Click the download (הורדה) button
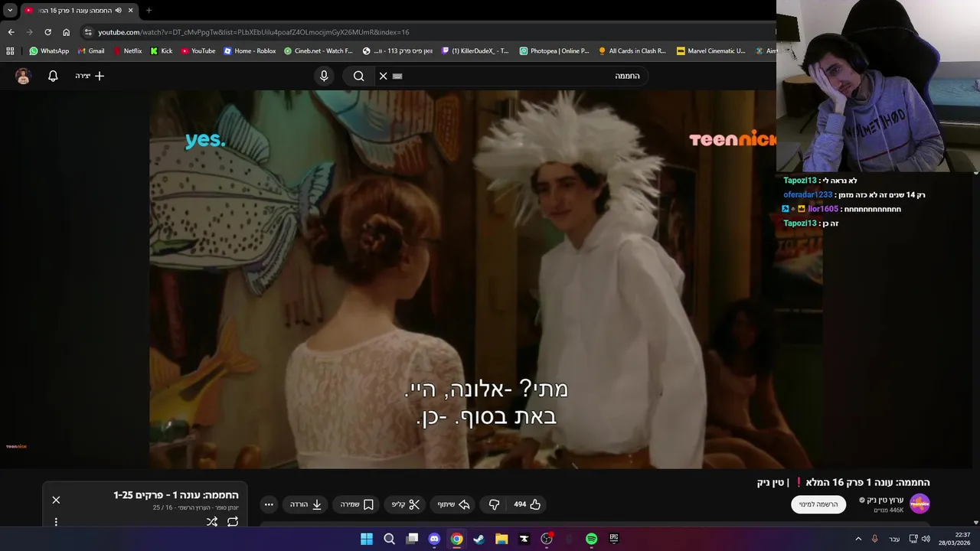The image size is (980, 551). (305, 504)
